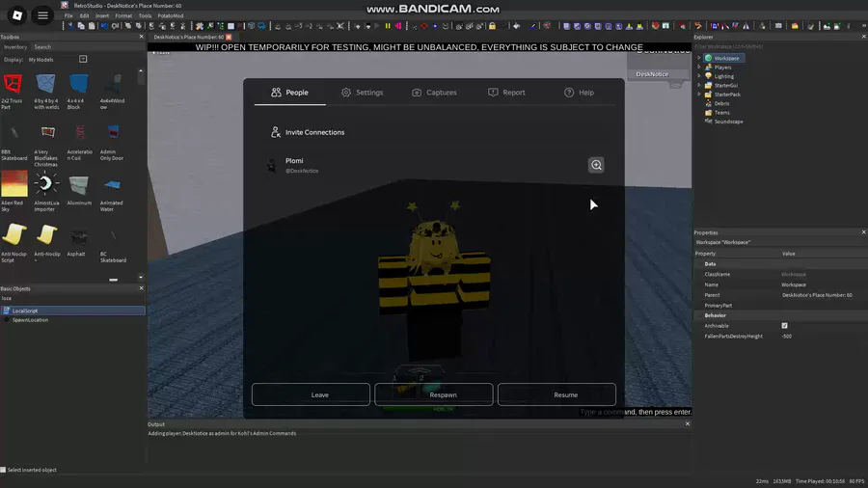Click DeskNotice in the player list
Image resolution: width=868 pixels, height=488 pixels.
pyautogui.click(x=652, y=74)
